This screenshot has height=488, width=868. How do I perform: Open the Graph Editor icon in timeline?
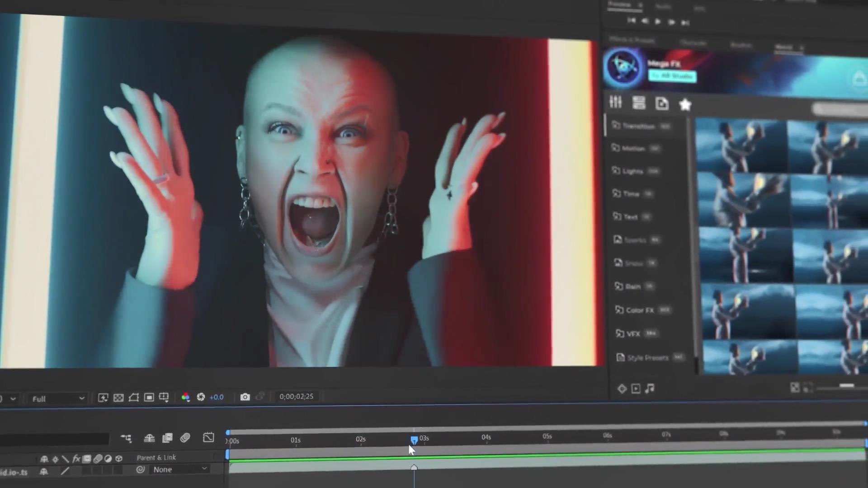(208, 437)
